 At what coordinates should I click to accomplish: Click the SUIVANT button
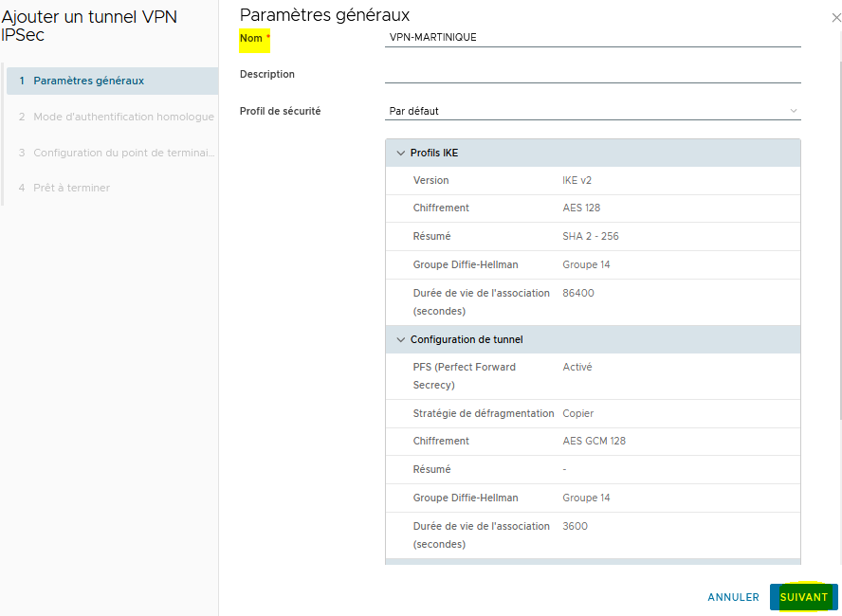click(803, 597)
